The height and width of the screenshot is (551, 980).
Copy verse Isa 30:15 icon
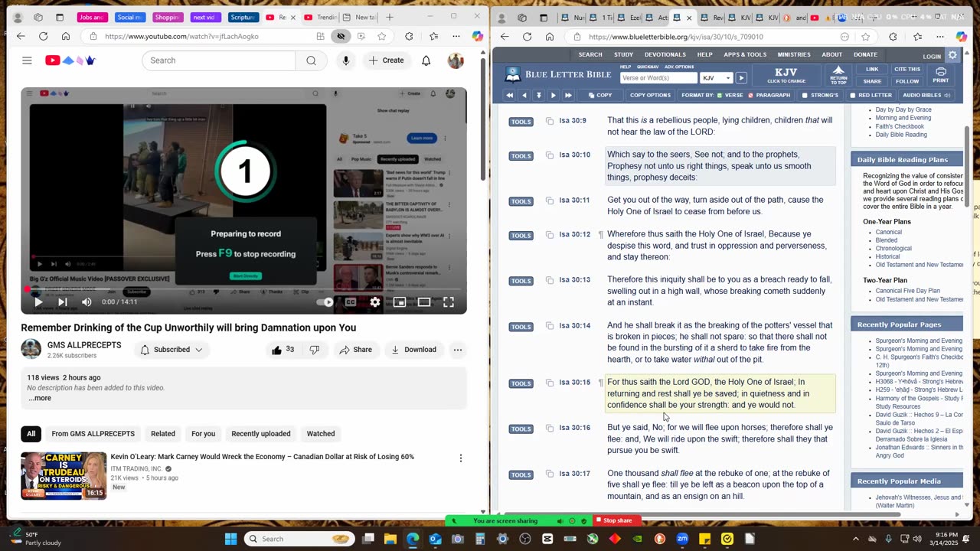click(550, 382)
